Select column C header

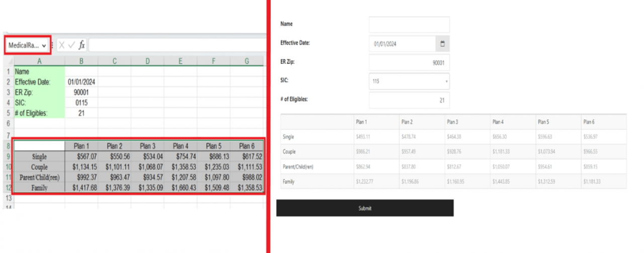click(x=115, y=61)
